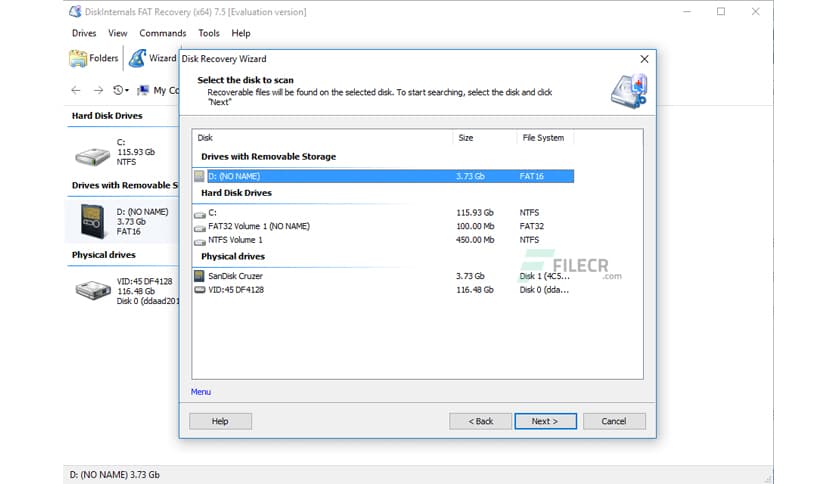836x484 pixels.
Task: Select the VID:45 DF4128 row in wizard
Action: coord(384,289)
